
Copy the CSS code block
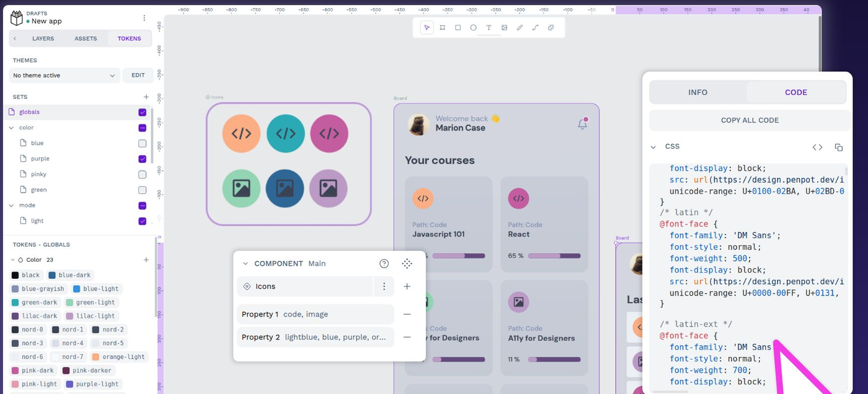tap(839, 147)
